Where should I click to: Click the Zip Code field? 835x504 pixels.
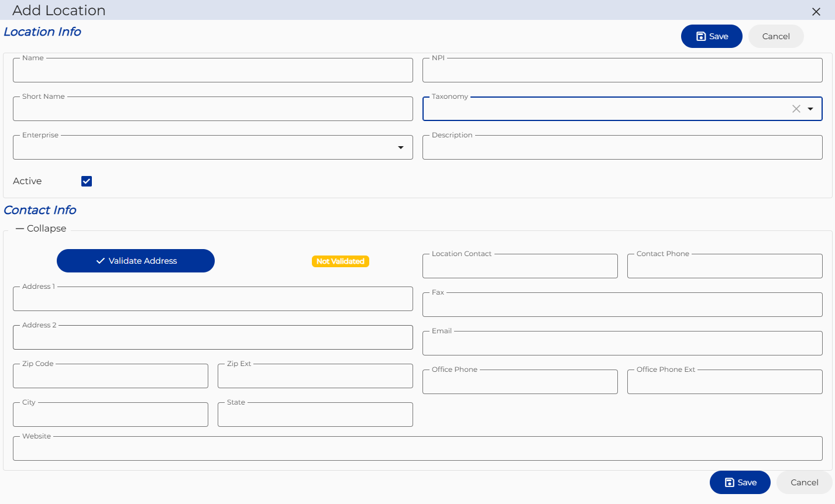click(x=111, y=376)
